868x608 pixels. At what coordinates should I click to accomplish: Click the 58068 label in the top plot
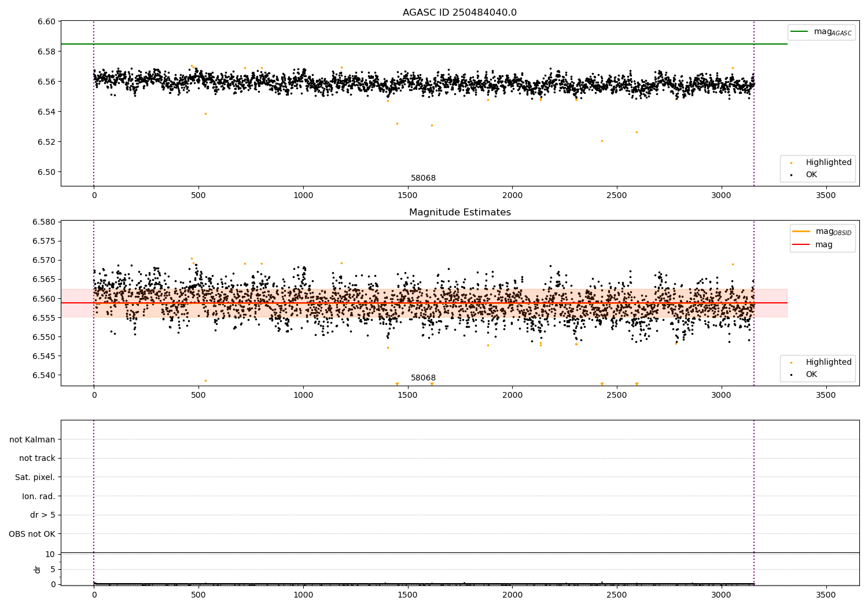(x=423, y=178)
